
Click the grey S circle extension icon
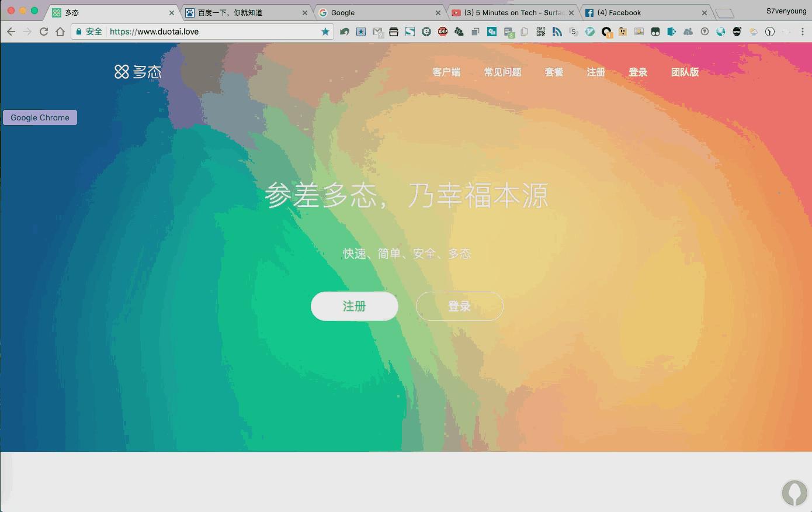574,32
